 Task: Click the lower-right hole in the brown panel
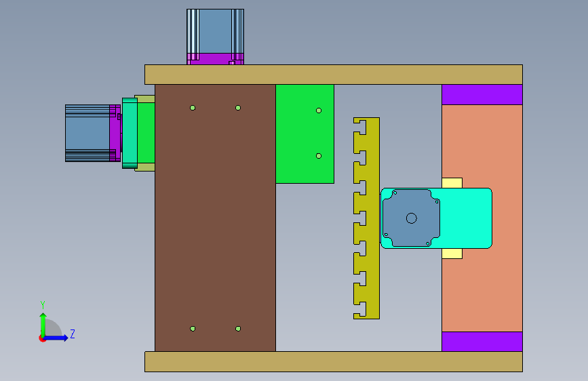pos(238,329)
